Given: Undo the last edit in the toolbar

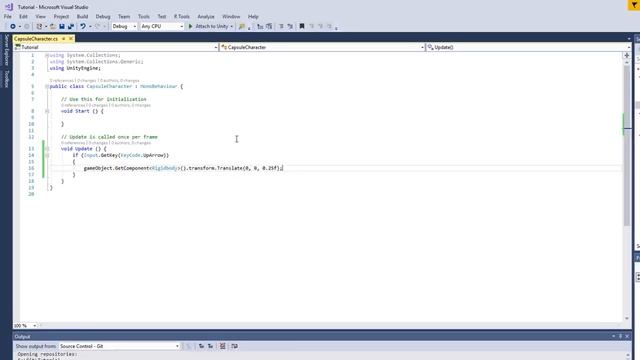Looking at the screenshot, I should pyautogui.click(x=83, y=26).
